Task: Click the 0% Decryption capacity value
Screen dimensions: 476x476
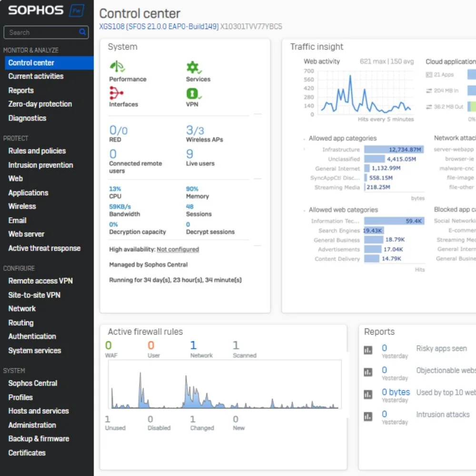Action: pos(114,225)
